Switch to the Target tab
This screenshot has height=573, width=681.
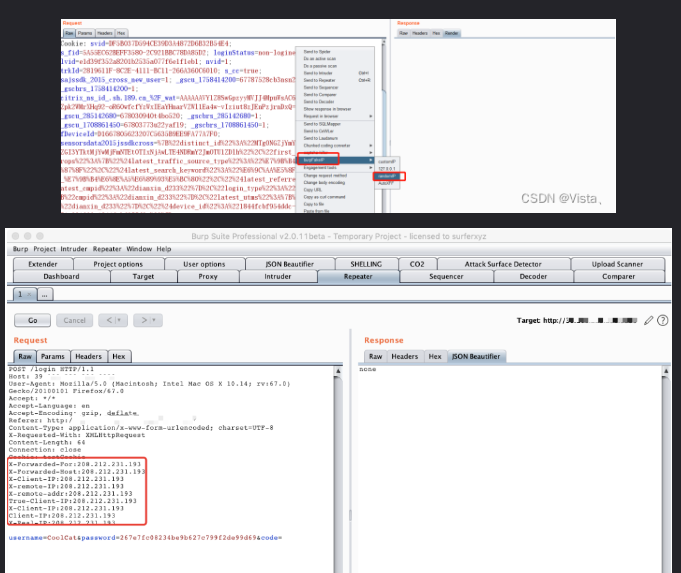pyautogui.click(x=143, y=276)
